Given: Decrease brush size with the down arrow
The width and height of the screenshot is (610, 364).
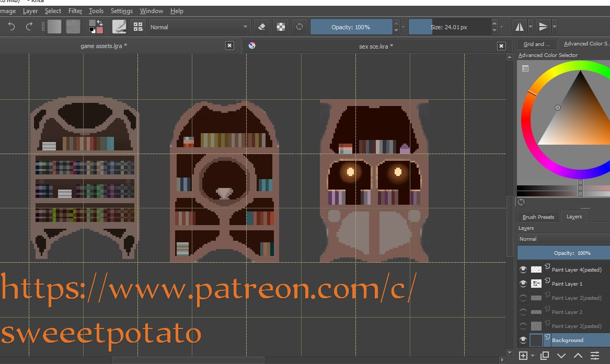Looking at the screenshot, I should [x=494, y=31].
